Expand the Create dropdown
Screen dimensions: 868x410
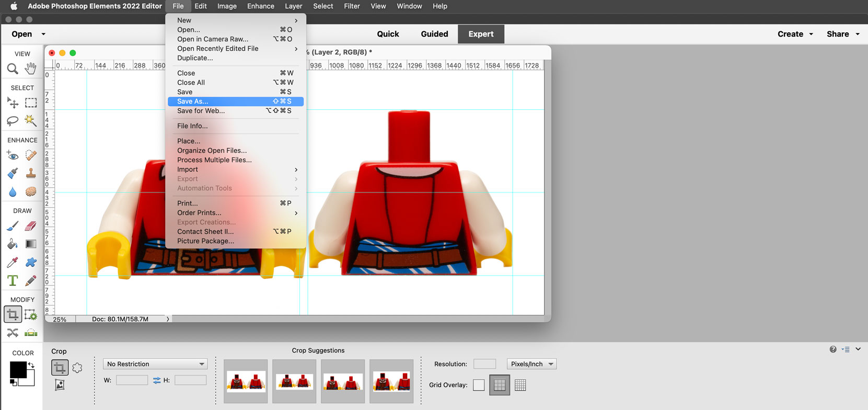coord(811,34)
